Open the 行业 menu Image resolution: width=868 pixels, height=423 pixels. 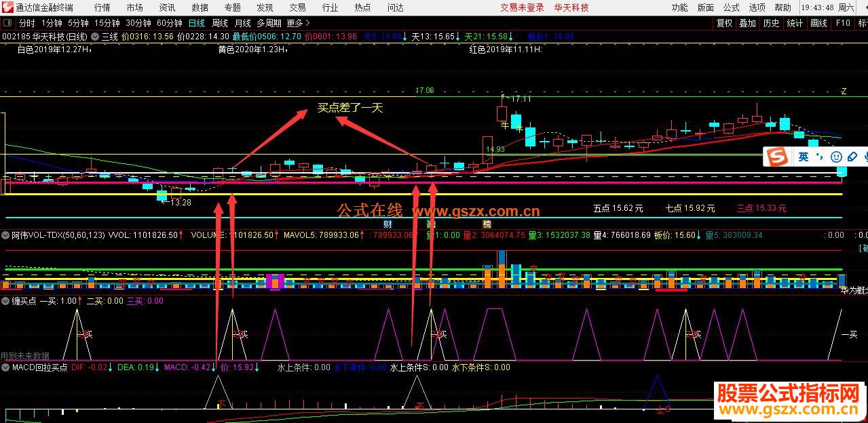pyautogui.click(x=330, y=7)
